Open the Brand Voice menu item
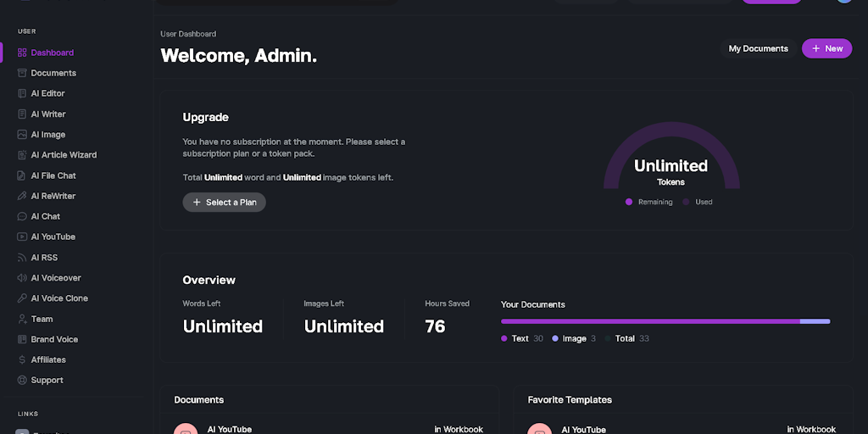The image size is (868, 434). pos(54,340)
